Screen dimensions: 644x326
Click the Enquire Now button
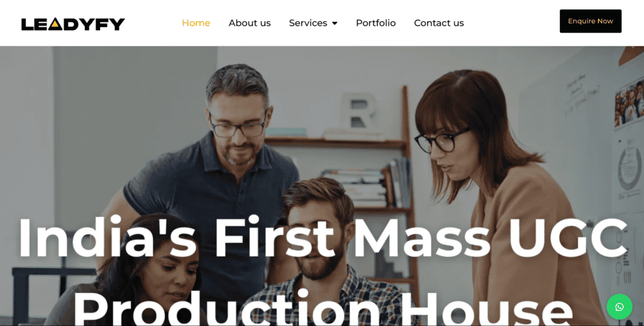(x=591, y=21)
